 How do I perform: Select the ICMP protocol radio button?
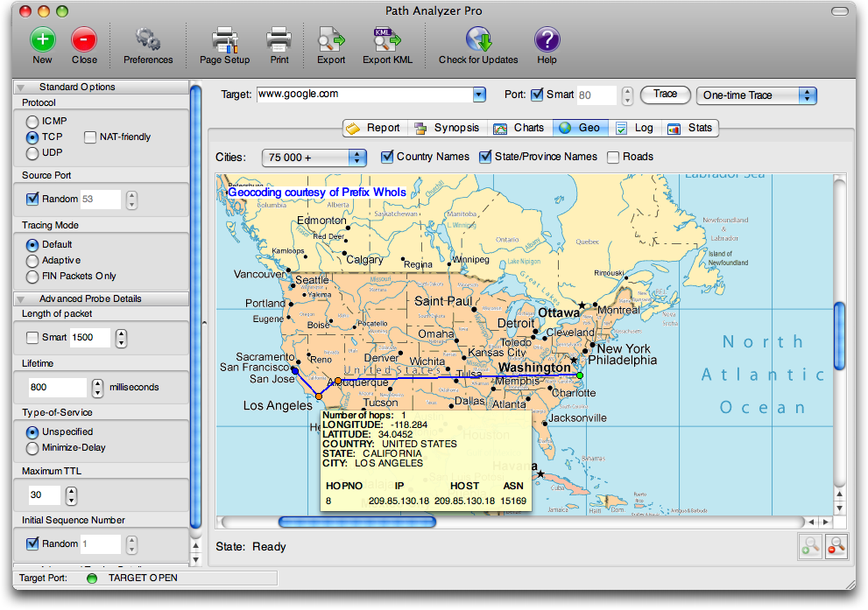pos(32,121)
